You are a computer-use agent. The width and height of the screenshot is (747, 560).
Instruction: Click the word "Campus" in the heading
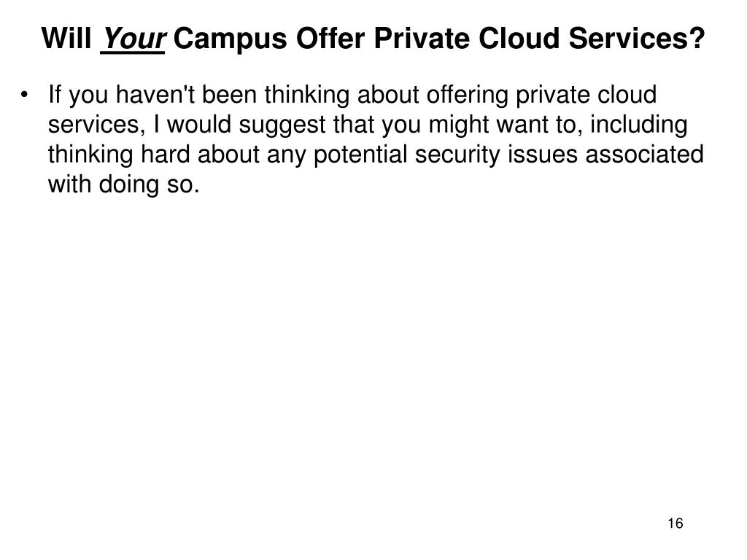point(230,39)
